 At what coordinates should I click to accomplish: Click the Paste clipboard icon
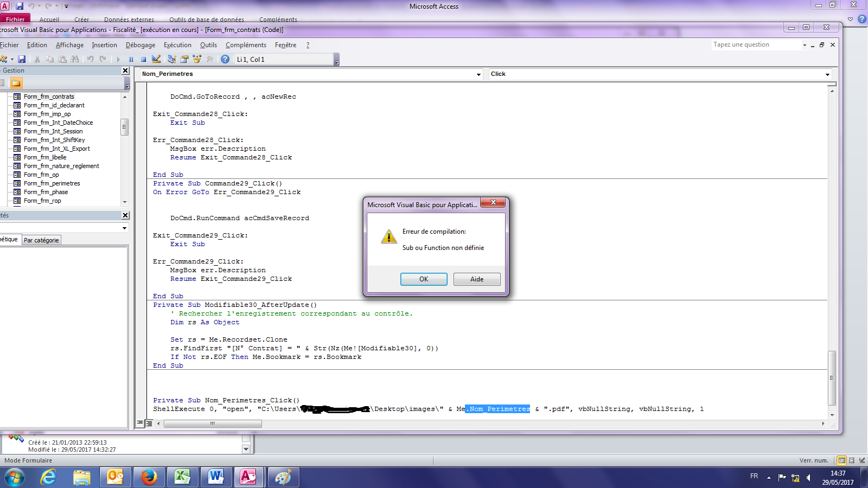click(x=62, y=59)
